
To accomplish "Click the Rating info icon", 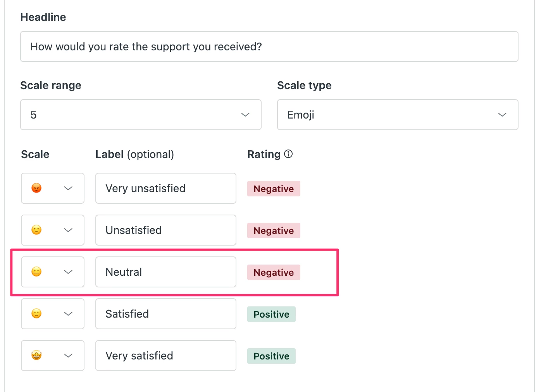I will 288,154.
